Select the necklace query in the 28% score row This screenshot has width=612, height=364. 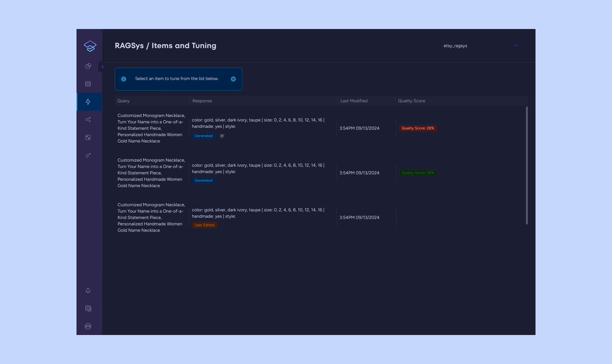[151, 128]
